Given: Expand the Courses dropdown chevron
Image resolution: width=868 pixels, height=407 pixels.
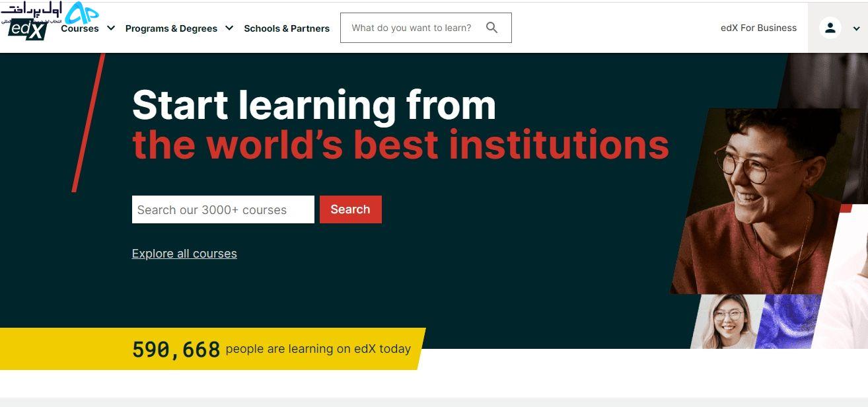Looking at the screenshot, I should pos(111,28).
